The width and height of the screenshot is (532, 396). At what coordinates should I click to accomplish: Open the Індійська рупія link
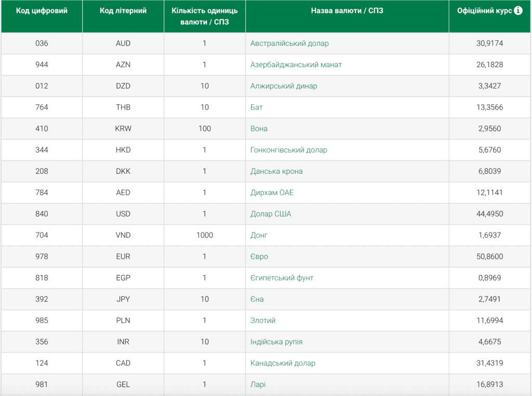[x=276, y=342]
